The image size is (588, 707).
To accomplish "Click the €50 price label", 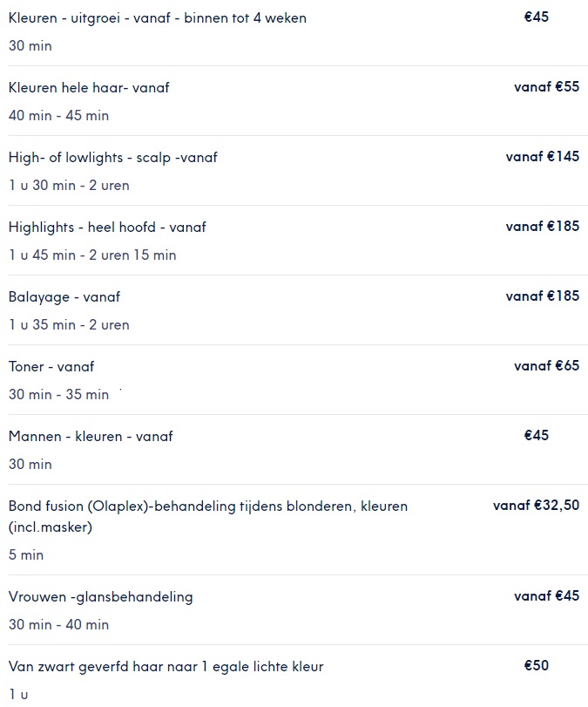I will 537,665.
